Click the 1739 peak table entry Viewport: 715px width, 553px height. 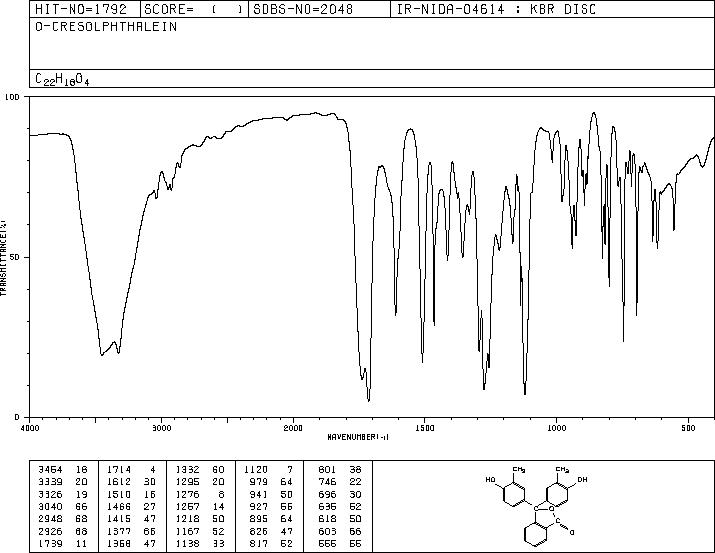(50, 544)
